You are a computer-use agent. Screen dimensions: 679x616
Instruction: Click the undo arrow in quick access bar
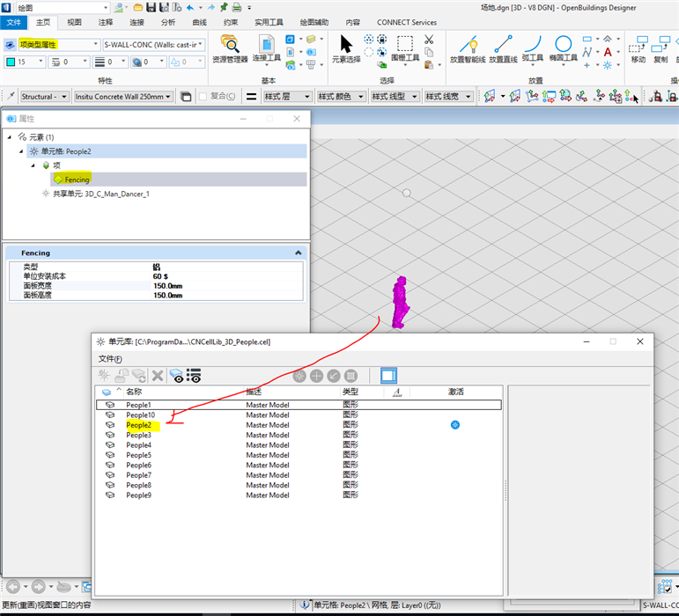(190, 7)
